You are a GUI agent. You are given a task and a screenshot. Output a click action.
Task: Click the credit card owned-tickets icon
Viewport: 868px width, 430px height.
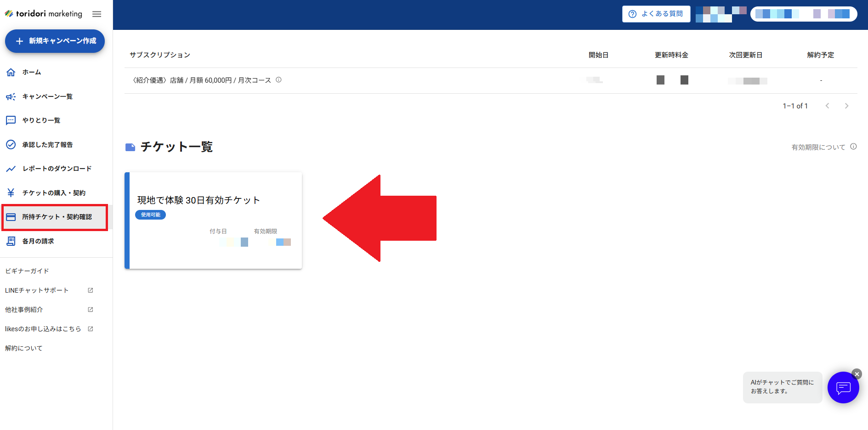[x=11, y=217]
